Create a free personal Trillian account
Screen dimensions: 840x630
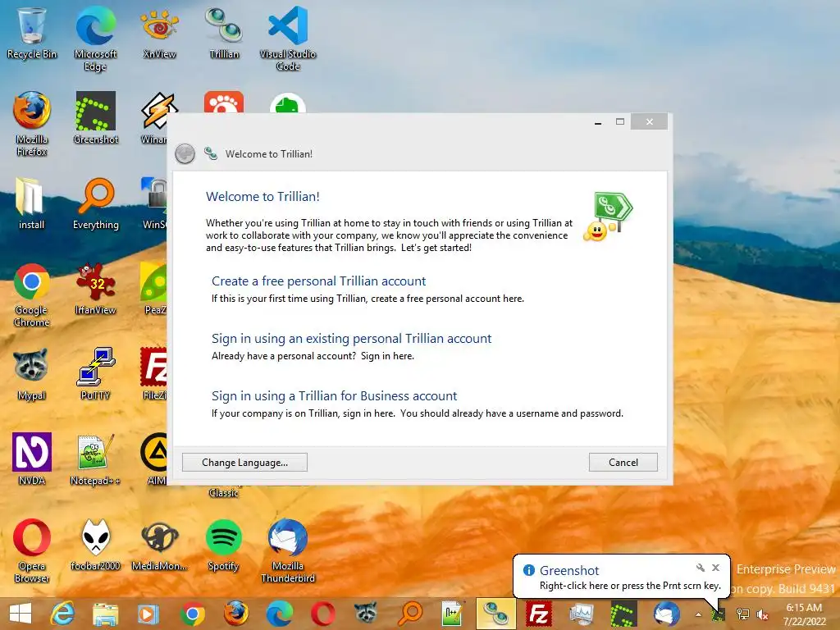pos(319,281)
